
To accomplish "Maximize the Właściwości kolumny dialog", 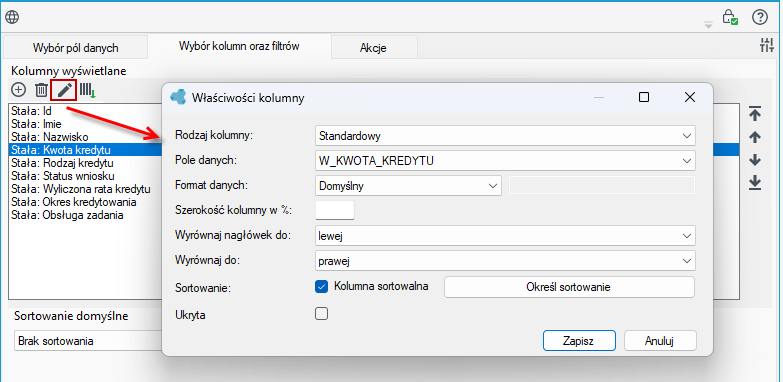I will pos(644,97).
